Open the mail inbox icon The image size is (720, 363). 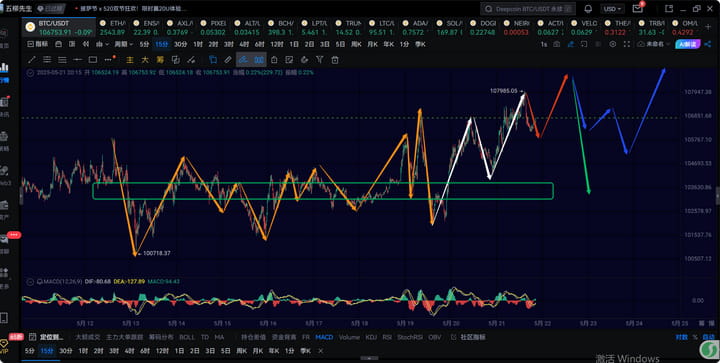pyautogui.click(x=637, y=9)
